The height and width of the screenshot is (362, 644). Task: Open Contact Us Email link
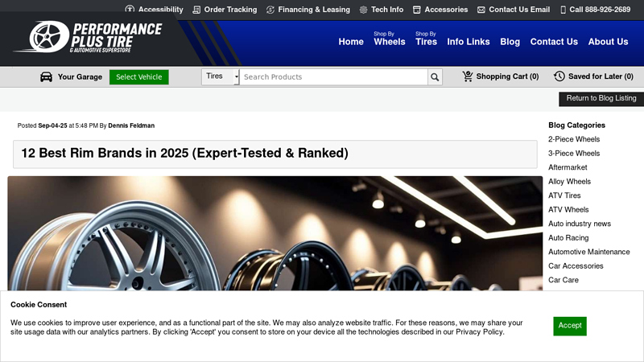click(519, 10)
